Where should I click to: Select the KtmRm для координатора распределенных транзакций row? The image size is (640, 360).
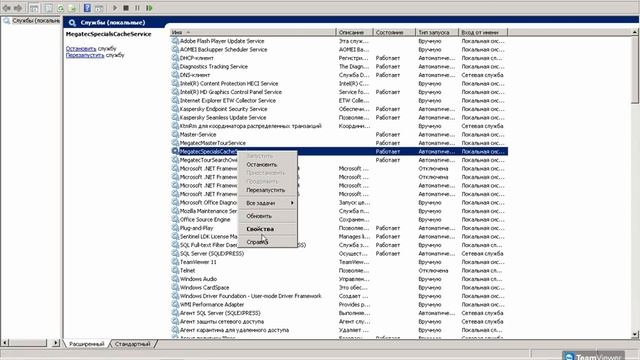coord(339,126)
